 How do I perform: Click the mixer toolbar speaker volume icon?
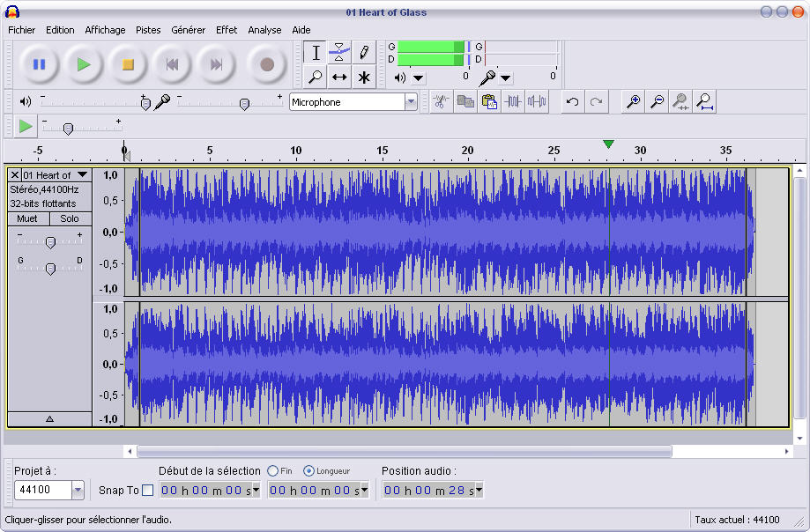pos(26,101)
